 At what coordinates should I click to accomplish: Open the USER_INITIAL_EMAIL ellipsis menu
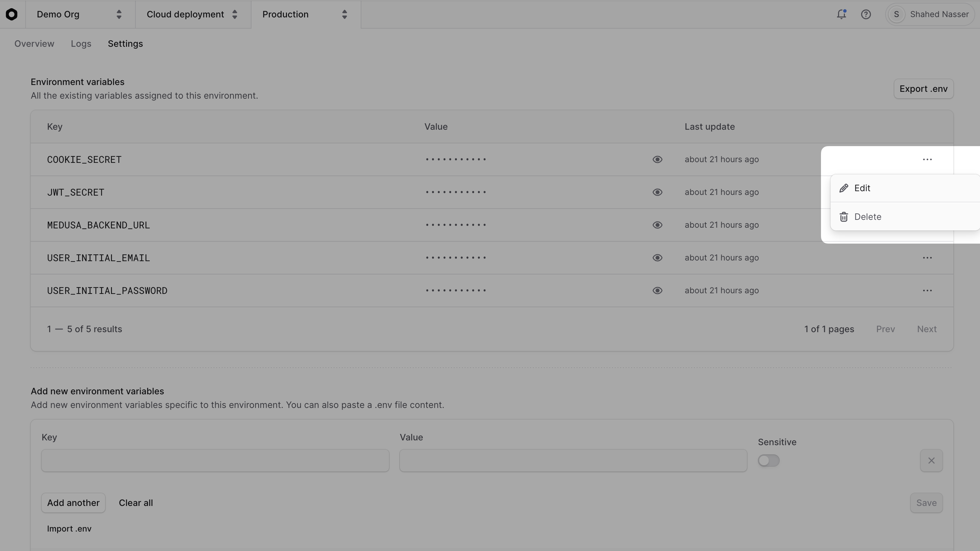click(x=927, y=258)
